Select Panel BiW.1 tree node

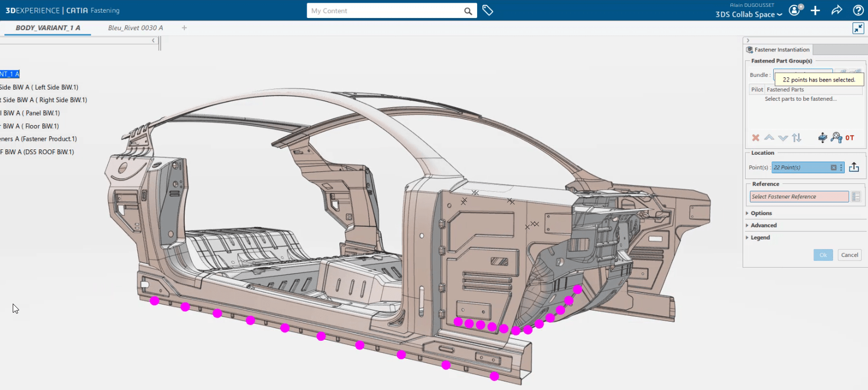30,113
